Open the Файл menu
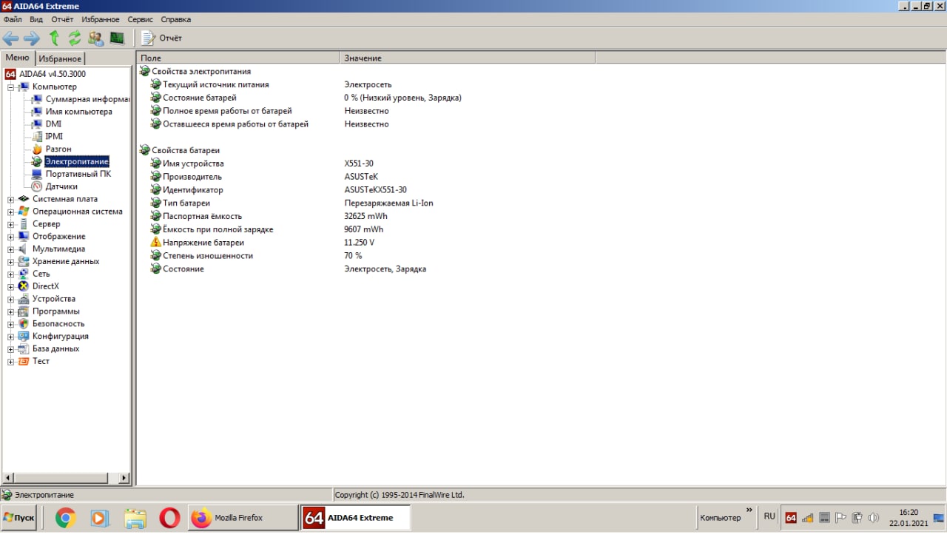This screenshot has width=947, height=560. click(13, 19)
